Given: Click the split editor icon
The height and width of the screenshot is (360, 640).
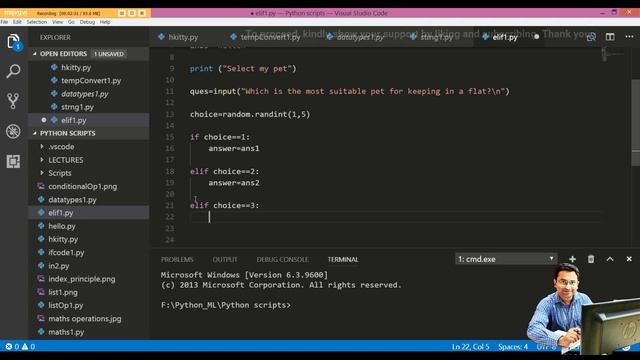Looking at the screenshot, I should point(610,37).
